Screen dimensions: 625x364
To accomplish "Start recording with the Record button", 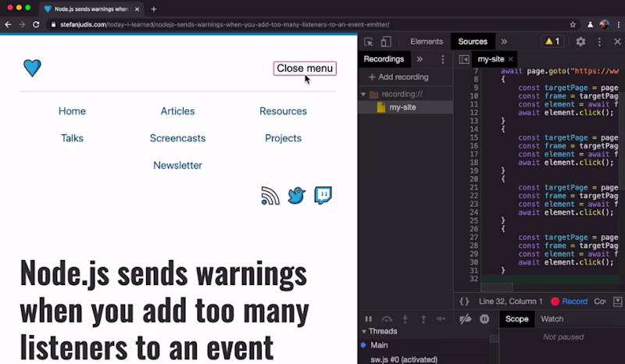I will (x=570, y=302).
